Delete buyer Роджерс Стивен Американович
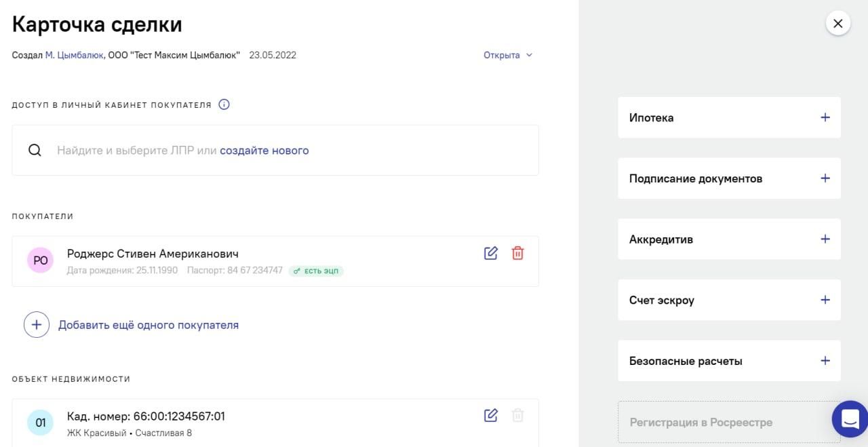This screenshot has width=868, height=447. pyautogui.click(x=517, y=253)
